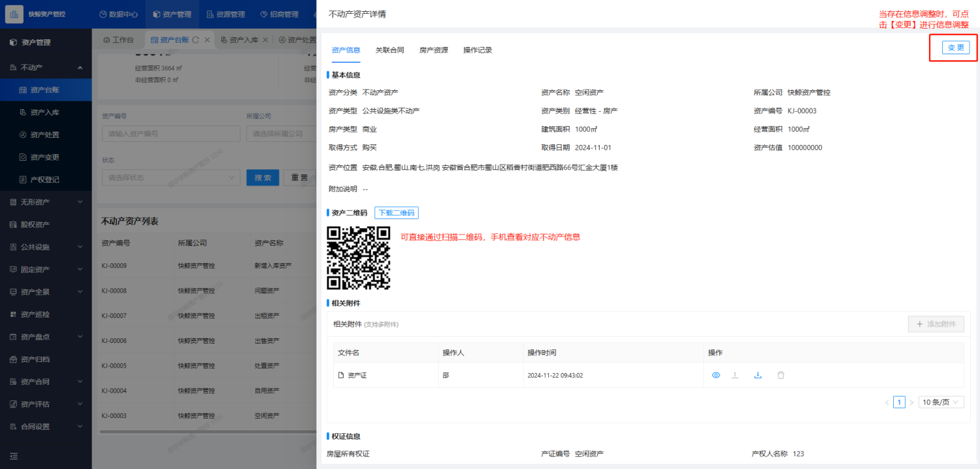This screenshot has height=469, width=980.
Task: Click the 处置资产 asset name cell
Action: click(267, 366)
